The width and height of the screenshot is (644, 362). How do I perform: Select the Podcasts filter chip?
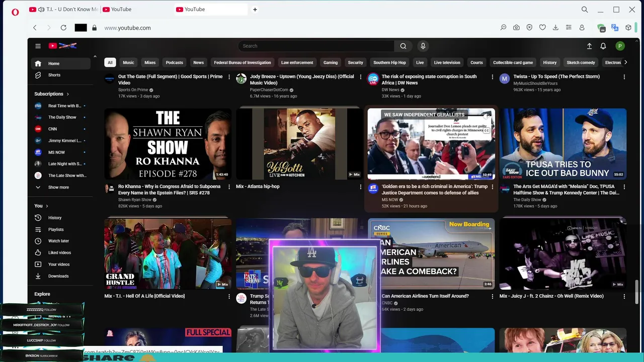(x=174, y=62)
